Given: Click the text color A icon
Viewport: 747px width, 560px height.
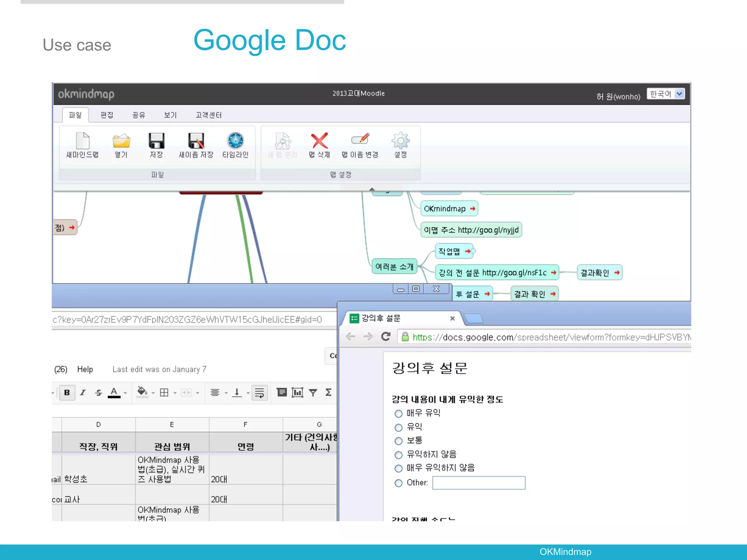Looking at the screenshot, I should click(114, 393).
